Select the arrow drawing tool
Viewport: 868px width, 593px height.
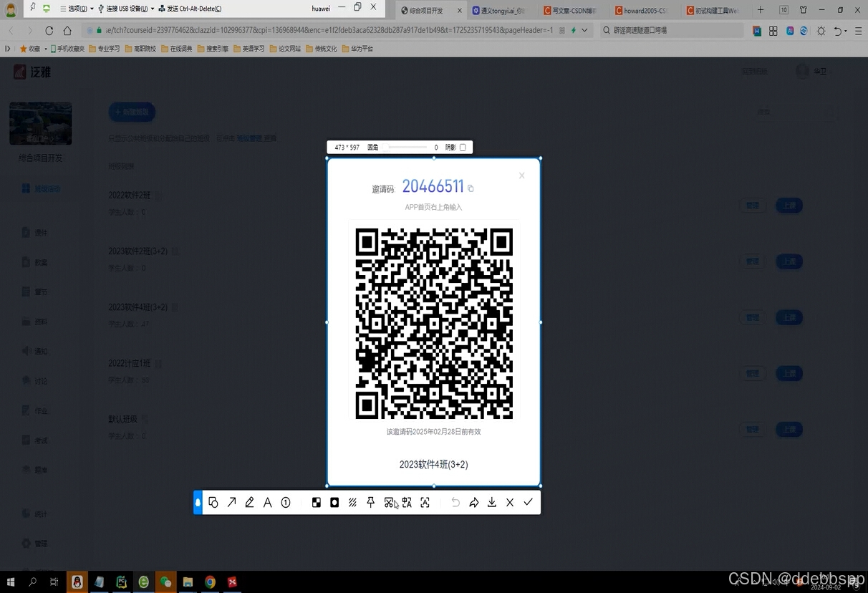[231, 503]
